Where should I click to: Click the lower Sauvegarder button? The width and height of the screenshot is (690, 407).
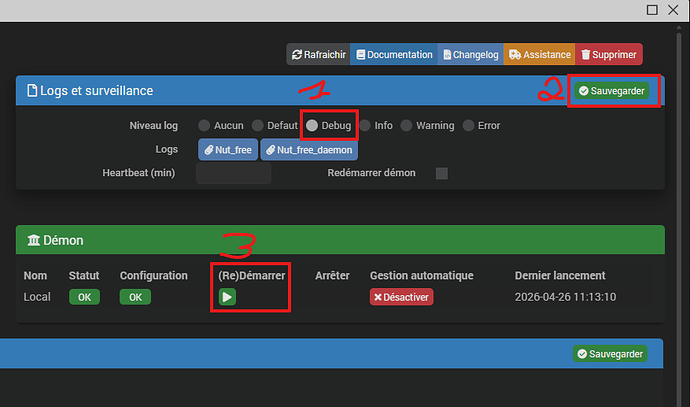610,354
